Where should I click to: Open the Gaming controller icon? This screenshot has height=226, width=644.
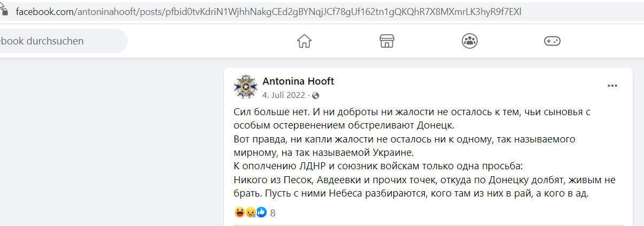[x=552, y=41]
